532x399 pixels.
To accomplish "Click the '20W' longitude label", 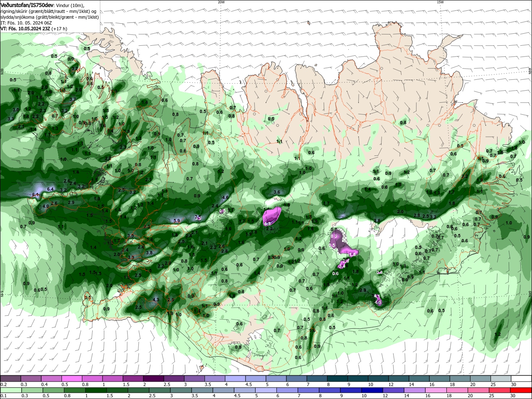I will point(221,2).
